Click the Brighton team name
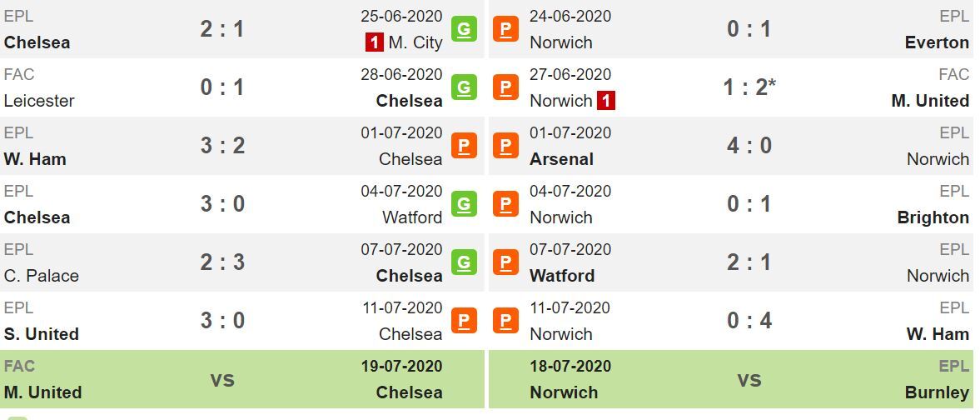This screenshot has height=420, width=980. click(x=933, y=217)
